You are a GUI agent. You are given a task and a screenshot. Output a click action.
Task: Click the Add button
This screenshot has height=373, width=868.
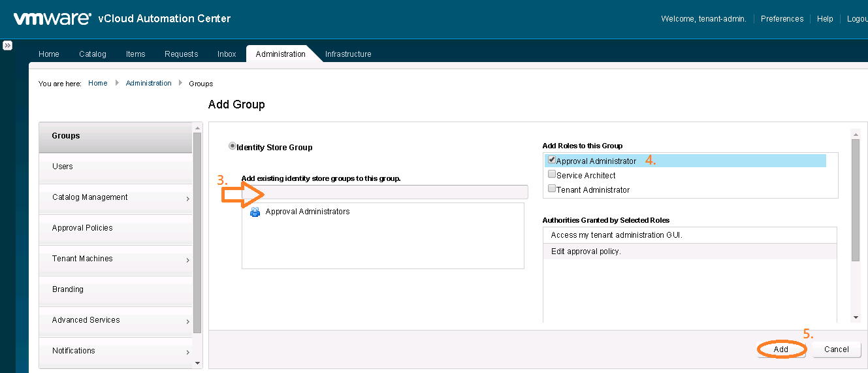tap(781, 349)
